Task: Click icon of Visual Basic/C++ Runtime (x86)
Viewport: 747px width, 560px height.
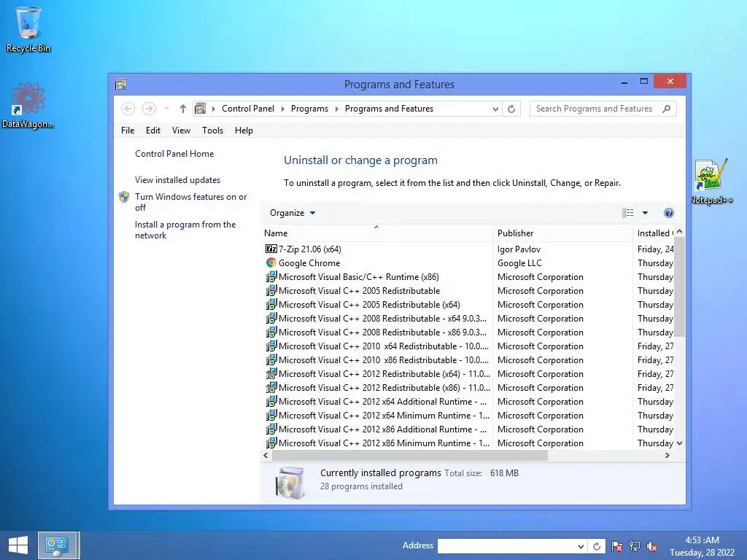Action: coord(271,276)
